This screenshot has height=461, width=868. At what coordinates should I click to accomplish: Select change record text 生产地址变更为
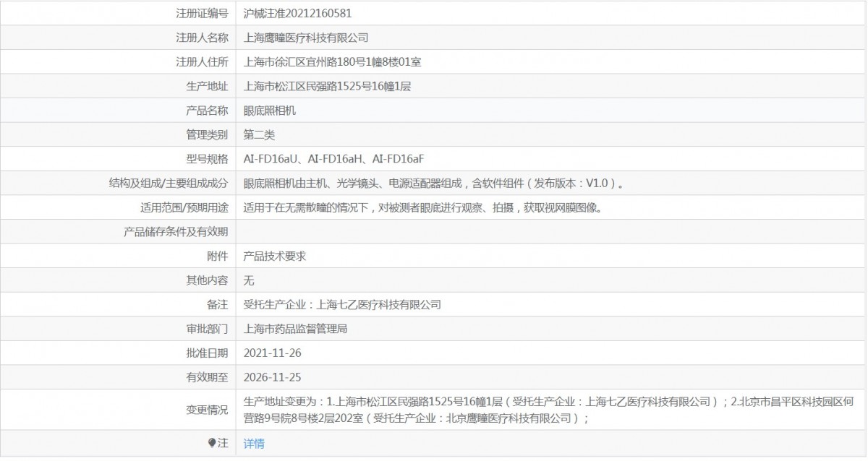[x=280, y=401]
